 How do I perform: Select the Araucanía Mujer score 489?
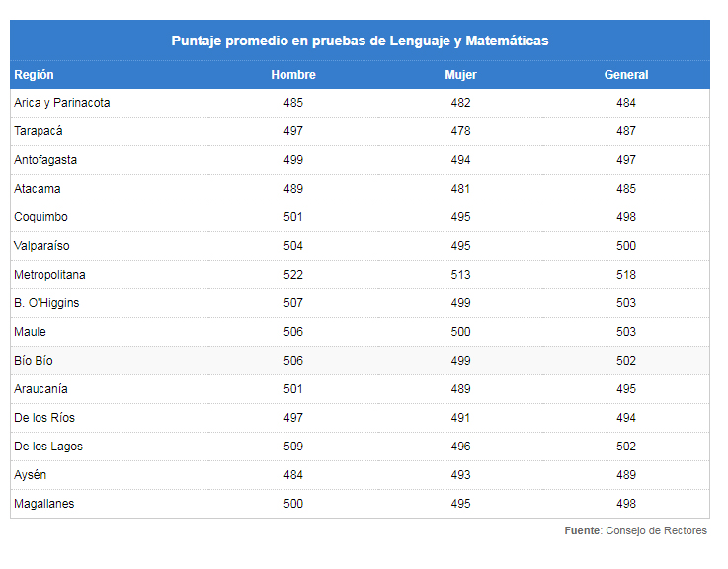pyautogui.click(x=460, y=389)
